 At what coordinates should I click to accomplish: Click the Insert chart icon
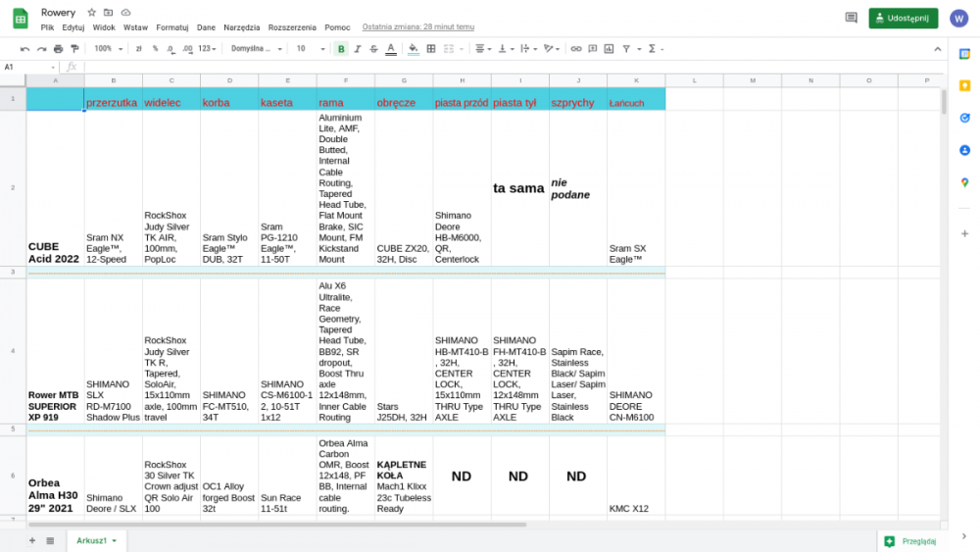click(x=610, y=48)
